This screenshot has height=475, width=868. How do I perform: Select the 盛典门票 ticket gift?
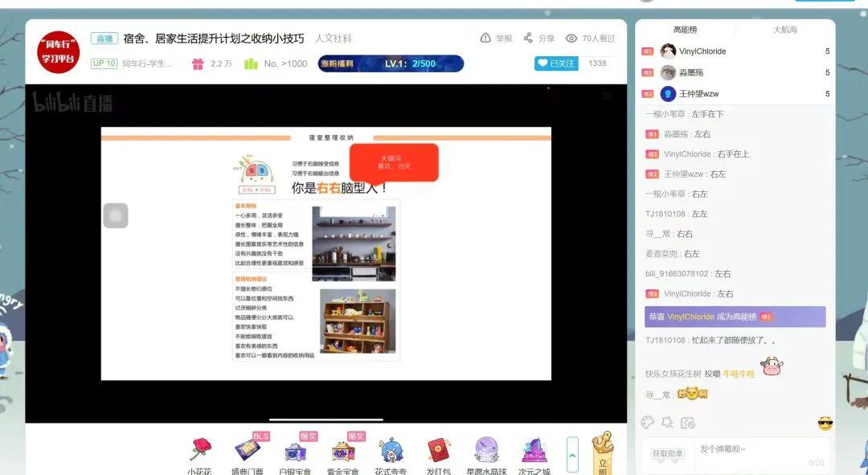click(247, 449)
